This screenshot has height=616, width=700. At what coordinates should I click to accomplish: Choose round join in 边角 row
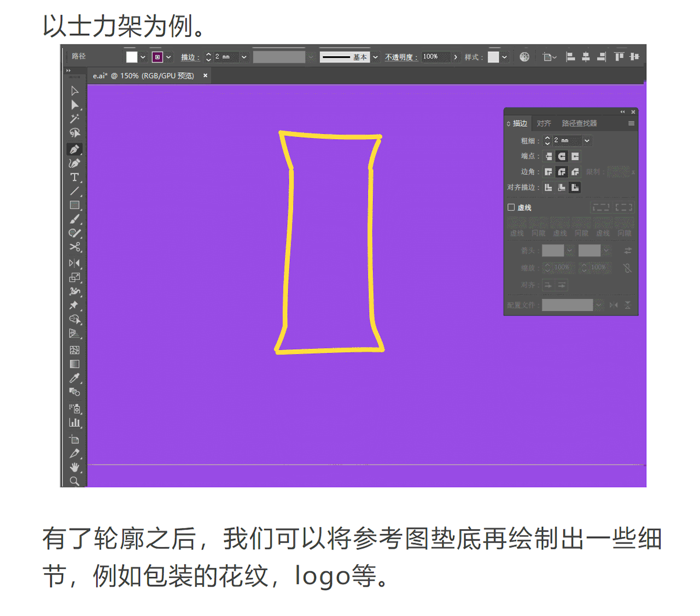(562, 172)
